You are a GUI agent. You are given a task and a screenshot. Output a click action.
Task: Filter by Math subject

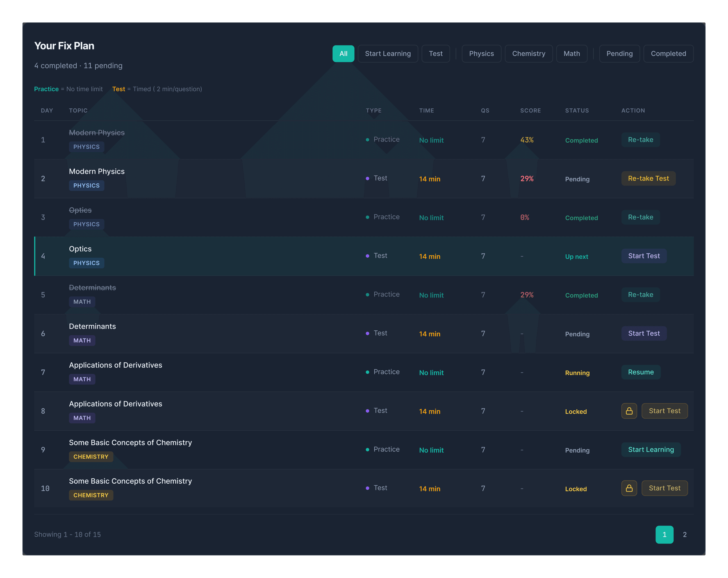coord(572,54)
